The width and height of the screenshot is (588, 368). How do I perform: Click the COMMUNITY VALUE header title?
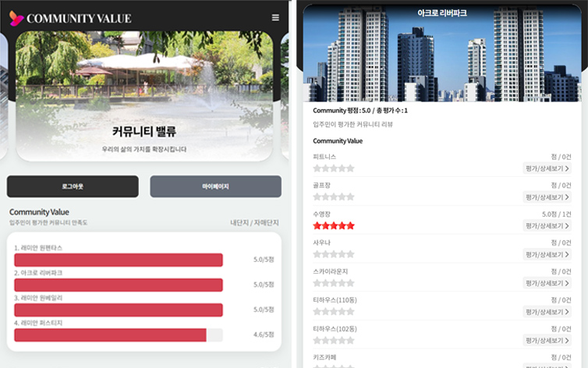79,19
